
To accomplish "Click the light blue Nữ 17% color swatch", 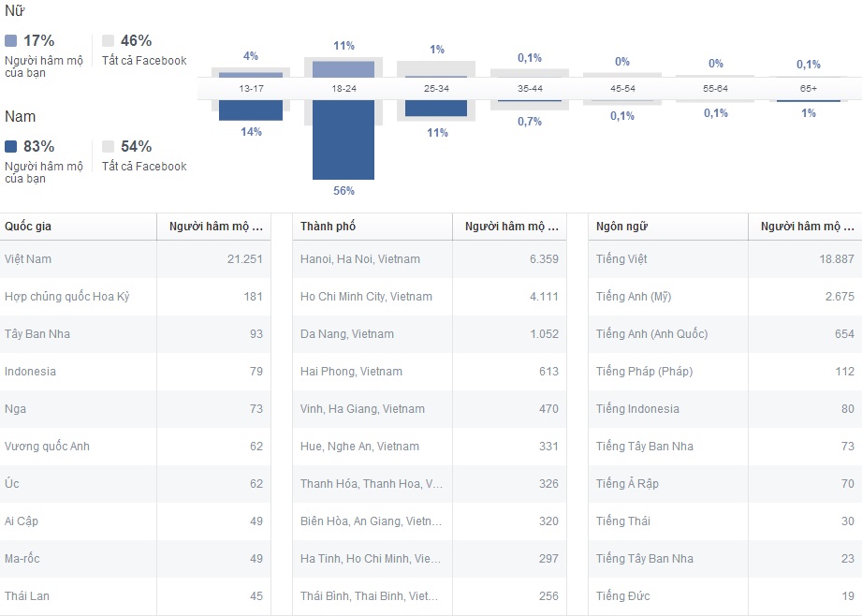I will (x=11, y=41).
